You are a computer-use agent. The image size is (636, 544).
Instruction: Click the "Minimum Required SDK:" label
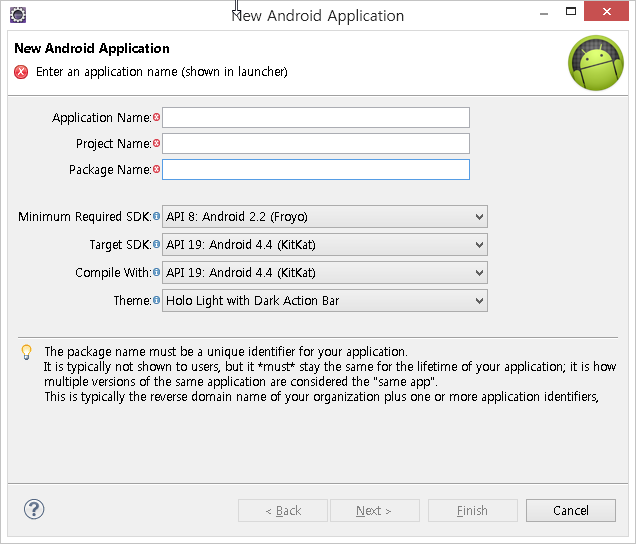85,217
